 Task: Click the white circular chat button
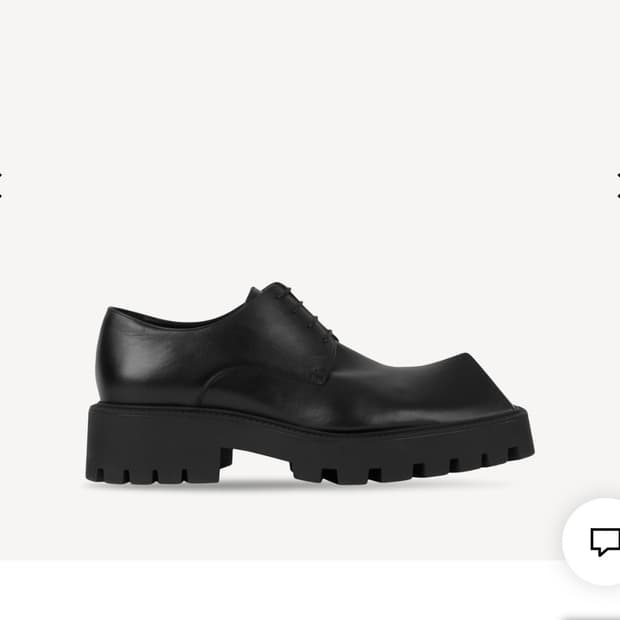pos(592,542)
